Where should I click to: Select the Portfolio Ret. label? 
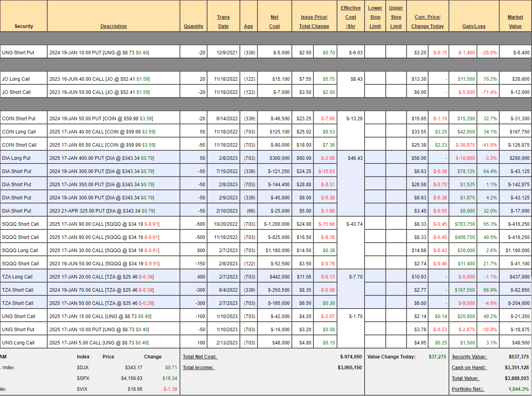(x=468, y=389)
